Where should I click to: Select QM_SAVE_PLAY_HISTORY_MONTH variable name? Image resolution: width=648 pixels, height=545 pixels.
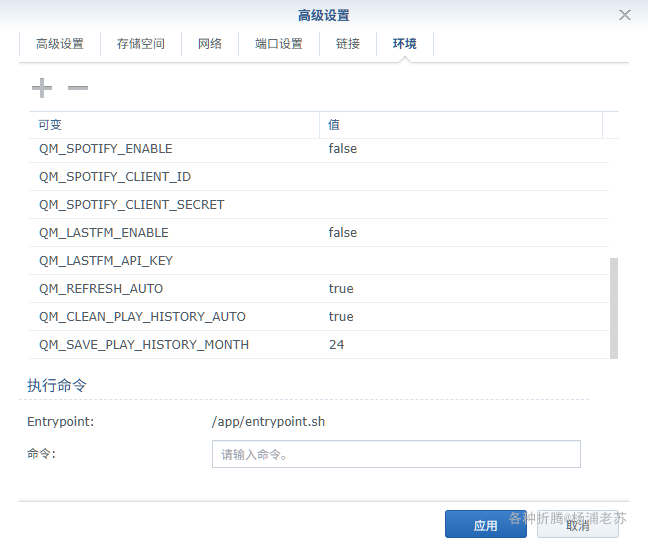tap(144, 345)
